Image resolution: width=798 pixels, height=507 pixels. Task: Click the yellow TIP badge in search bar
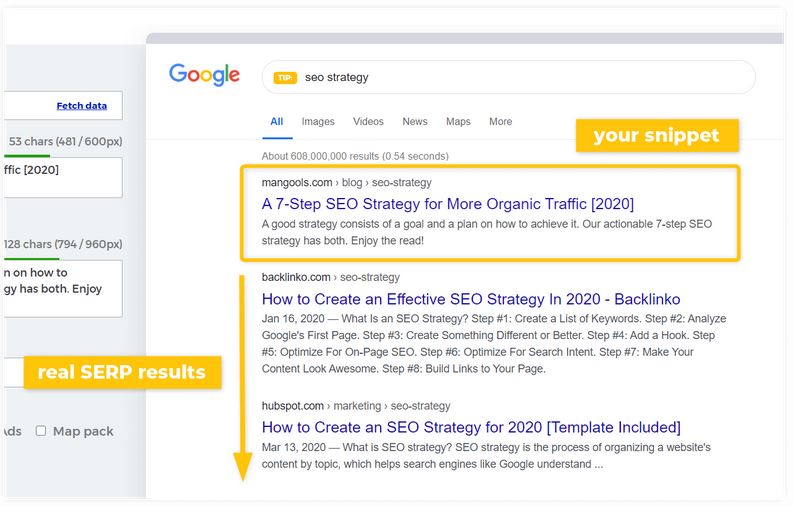coord(285,78)
